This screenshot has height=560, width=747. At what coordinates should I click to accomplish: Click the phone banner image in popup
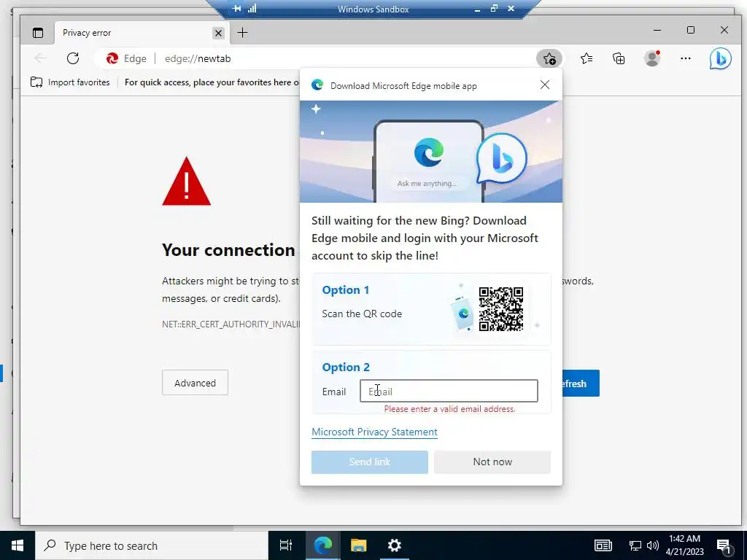tap(430, 152)
